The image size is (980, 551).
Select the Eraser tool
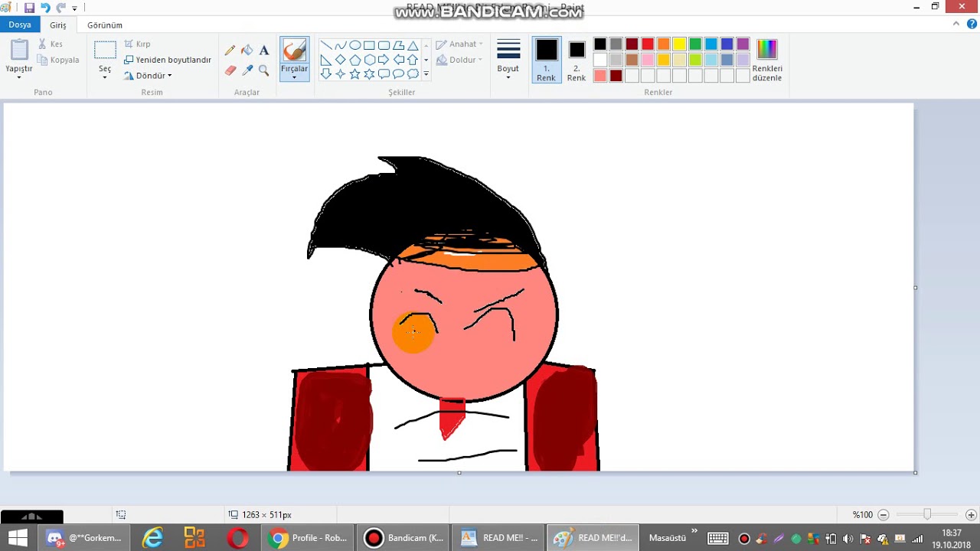point(230,70)
